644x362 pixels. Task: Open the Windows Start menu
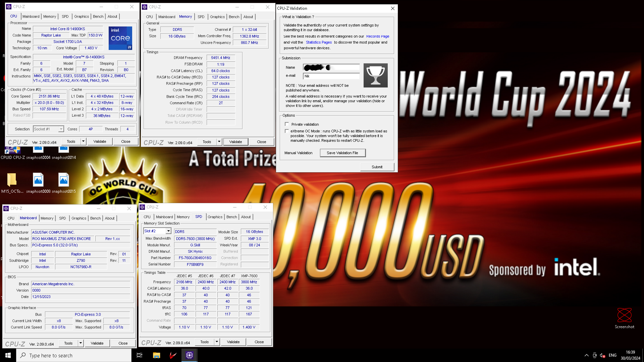(x=8, y=355)
